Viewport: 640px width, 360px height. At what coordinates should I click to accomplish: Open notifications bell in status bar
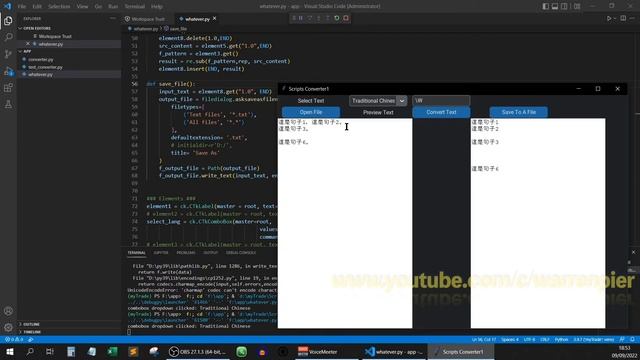pyautogui.click(x=632, y=339)
